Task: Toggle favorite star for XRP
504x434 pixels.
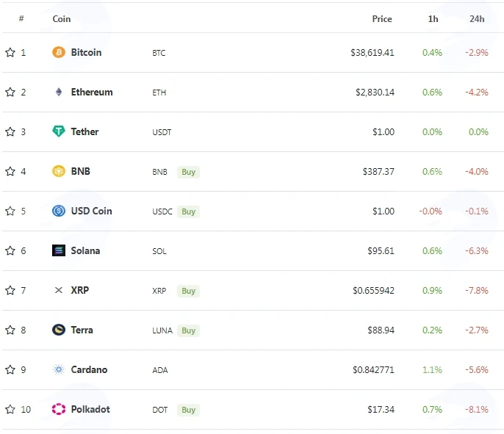Action: (x=10, y=290)
